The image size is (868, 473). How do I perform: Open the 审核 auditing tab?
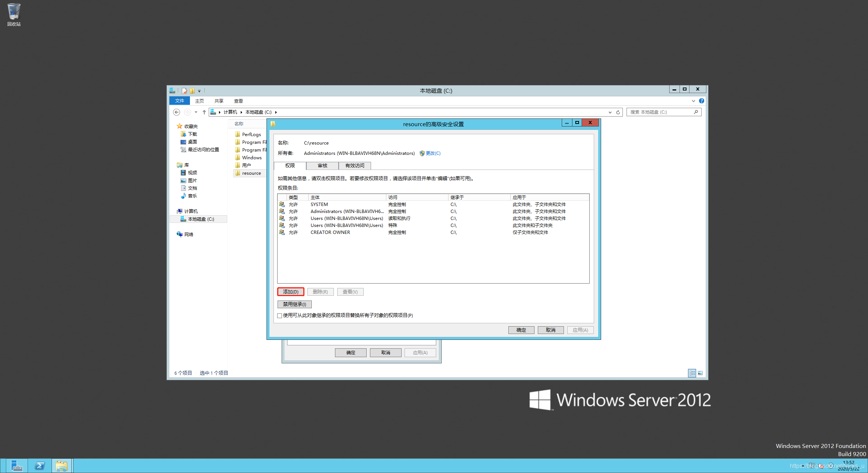[x=322, y=166]
